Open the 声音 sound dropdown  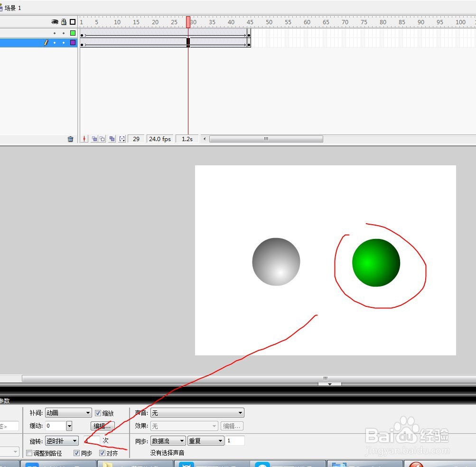click(x=197, y=413)
